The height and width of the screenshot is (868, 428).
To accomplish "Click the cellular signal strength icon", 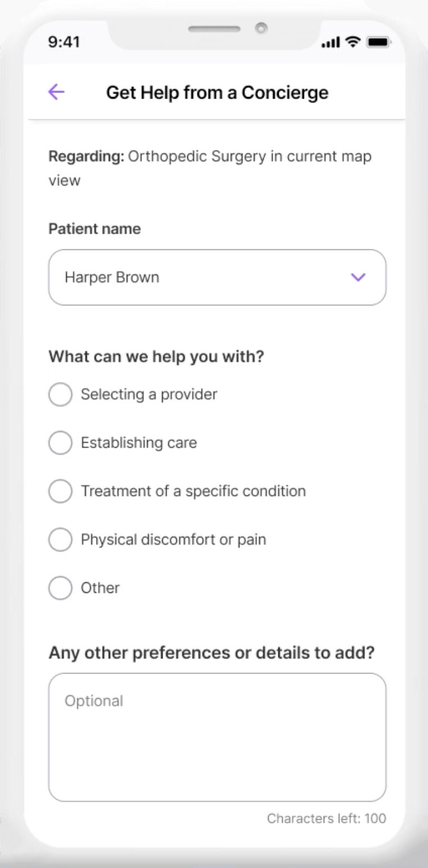I will pos(332,42).
